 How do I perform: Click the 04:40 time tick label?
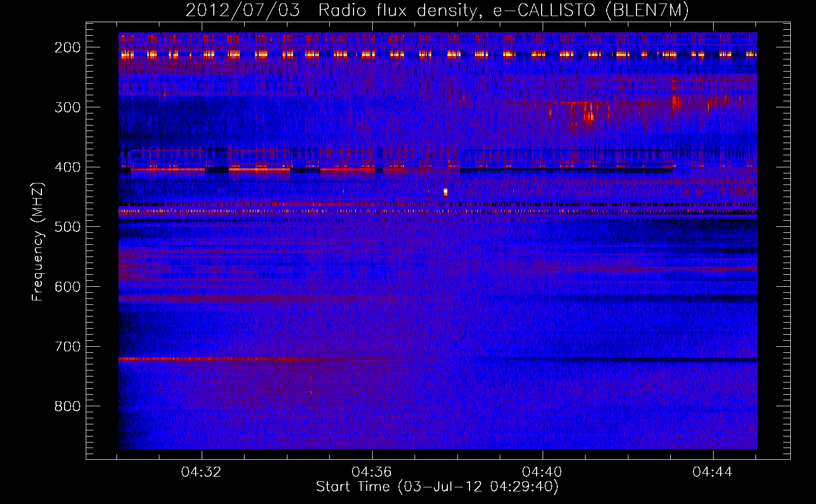pyautogui.click(x=543, y=472)
